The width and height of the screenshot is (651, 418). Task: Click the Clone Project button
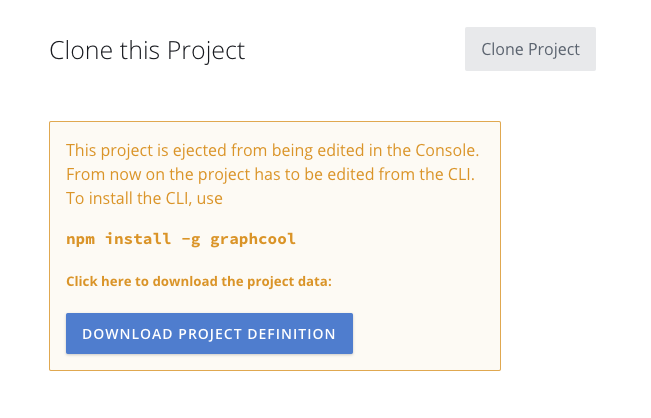[x=530, y=49]
